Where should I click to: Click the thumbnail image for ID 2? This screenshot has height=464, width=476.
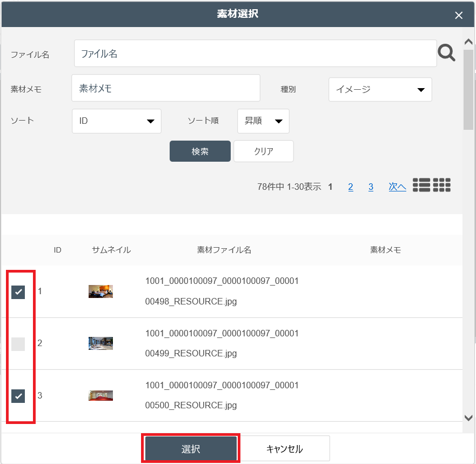pyautogui.click(x=100, y=343)
